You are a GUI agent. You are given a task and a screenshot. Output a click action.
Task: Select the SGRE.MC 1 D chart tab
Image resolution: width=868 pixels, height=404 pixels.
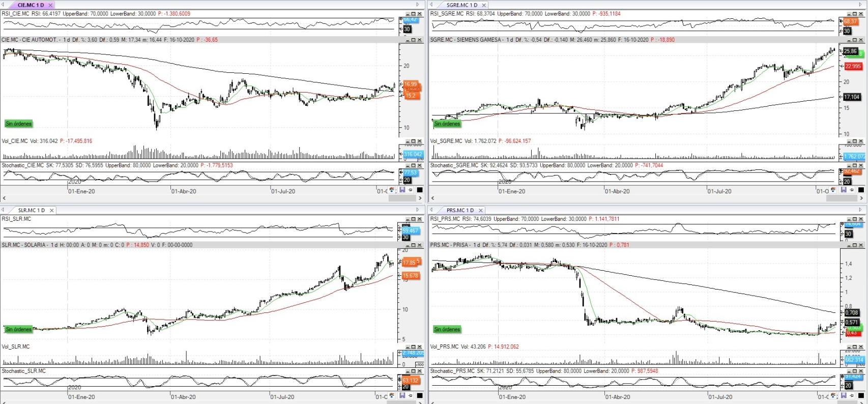click(x=462, y=5)
